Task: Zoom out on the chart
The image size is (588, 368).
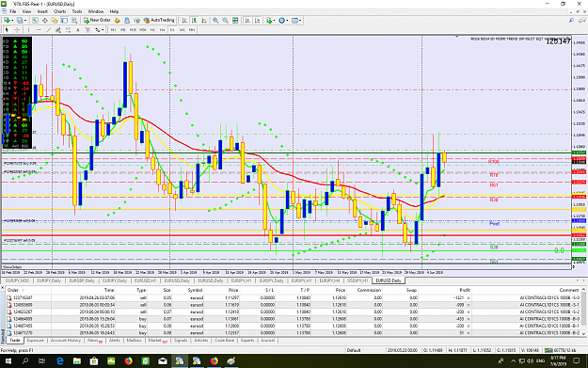Action: tap(226, 21)
